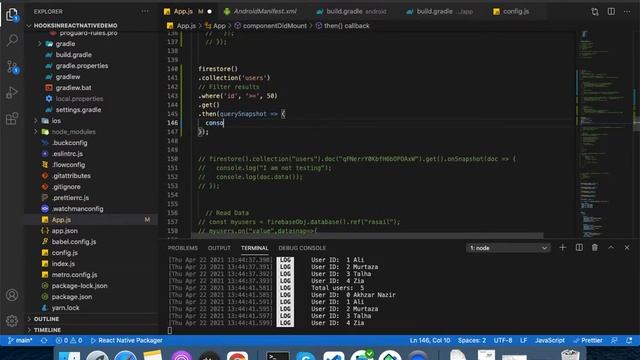Switch to the build.gradle android tab
The image size is (640, 360).
351,11
